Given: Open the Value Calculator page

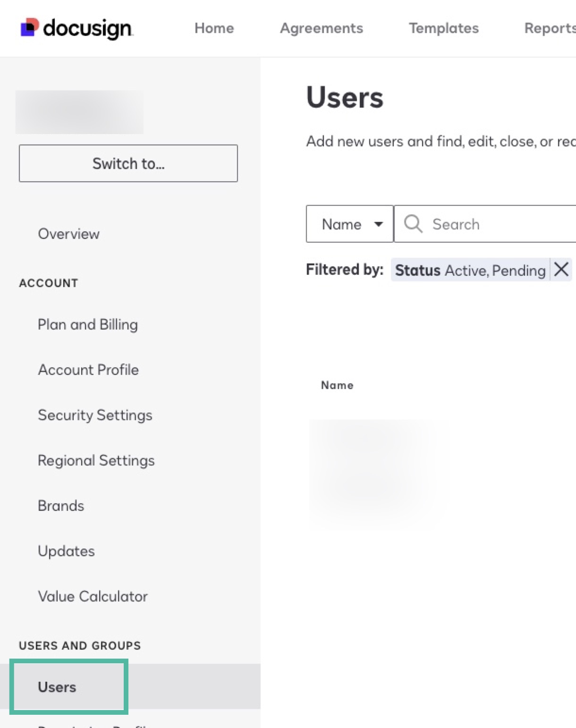Looking at the screenshot, I should tap(93, 596).
